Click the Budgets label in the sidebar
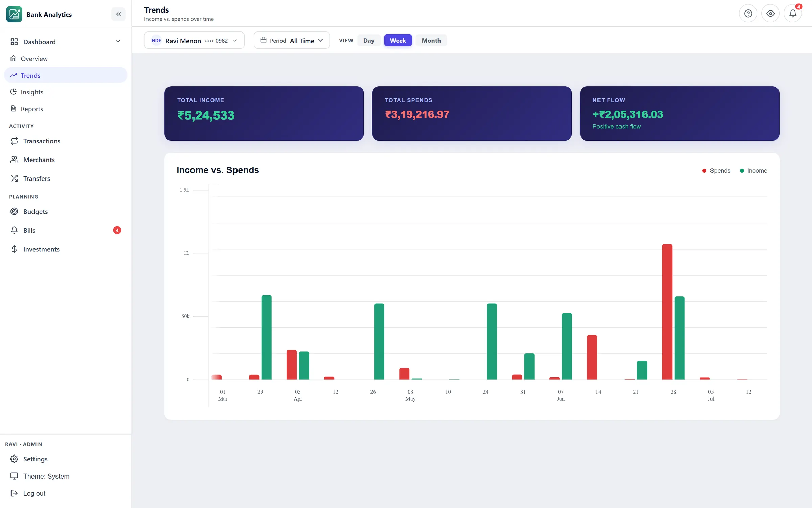The width and height of the screenshot is (812, 508). click(x=36, y=211)
